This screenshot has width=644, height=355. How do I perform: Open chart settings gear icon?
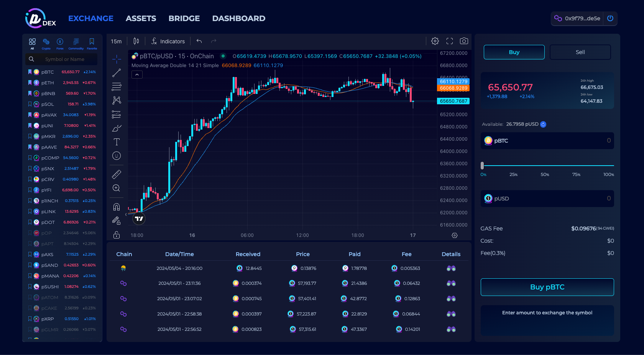pyautogui.click(x=435, y=41)
